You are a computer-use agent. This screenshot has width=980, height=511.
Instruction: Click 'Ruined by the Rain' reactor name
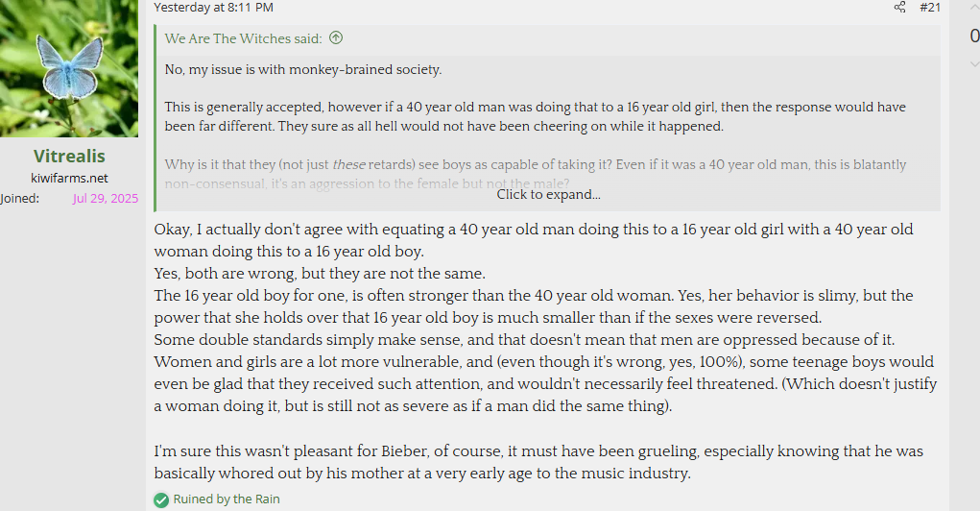[227, 499]
